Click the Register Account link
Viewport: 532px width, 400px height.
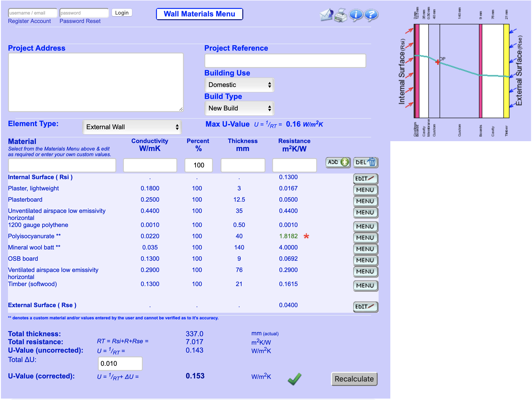(29, 21)
